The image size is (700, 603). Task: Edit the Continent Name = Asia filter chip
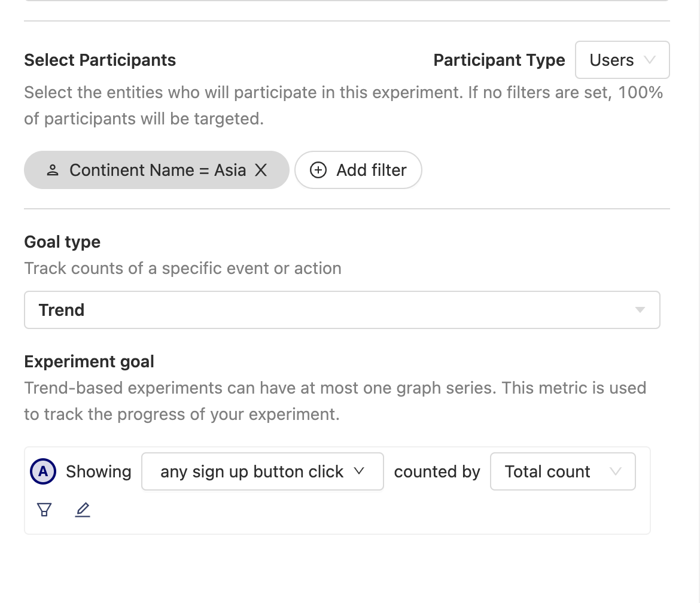point(157,170)
